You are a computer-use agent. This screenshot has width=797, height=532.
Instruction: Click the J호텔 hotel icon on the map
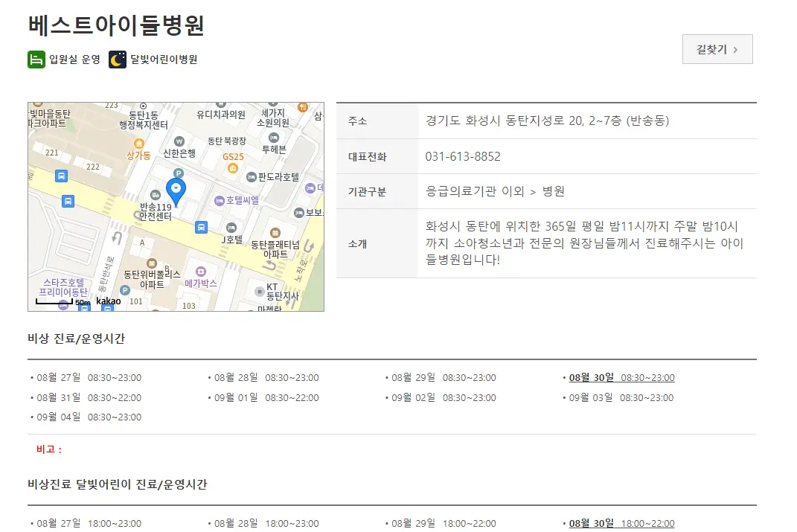231,228
